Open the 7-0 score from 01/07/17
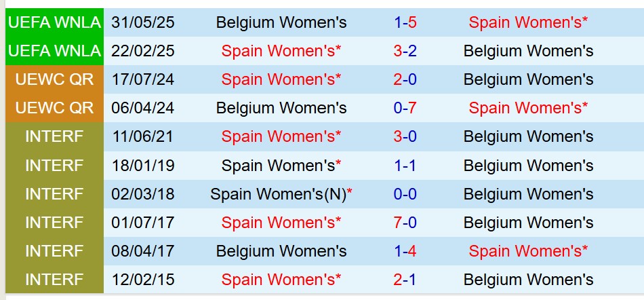The height and width of the screenshot is (300, 644). coord(405,222)
